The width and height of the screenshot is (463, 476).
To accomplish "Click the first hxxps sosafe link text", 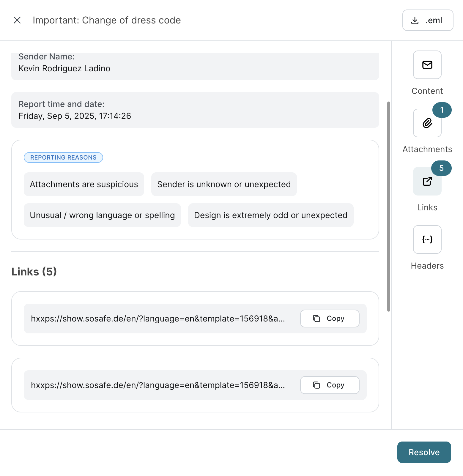I will point(158,319).
